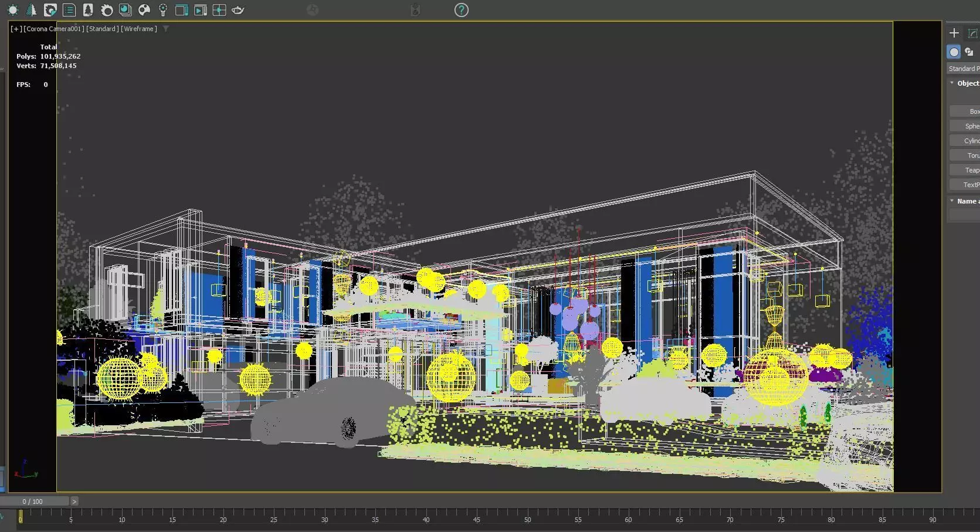
Task: Open the list lister toolbar icon
Action: pos(69,10)
